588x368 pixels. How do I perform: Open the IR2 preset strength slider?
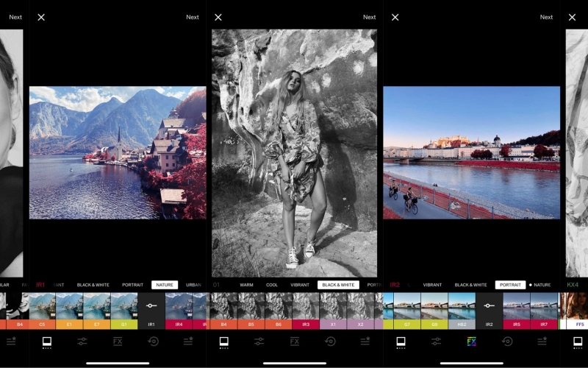489,310
